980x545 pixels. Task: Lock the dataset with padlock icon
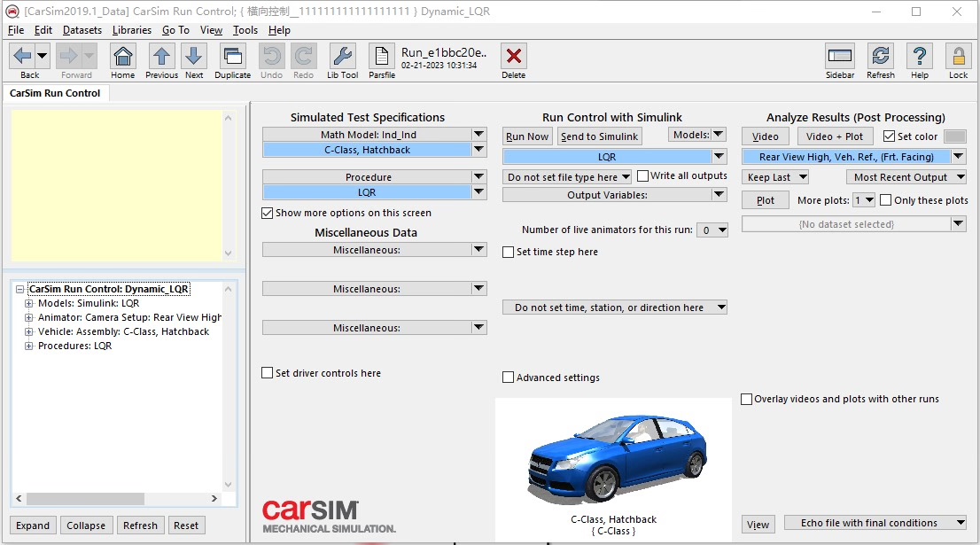coord(958,56)
